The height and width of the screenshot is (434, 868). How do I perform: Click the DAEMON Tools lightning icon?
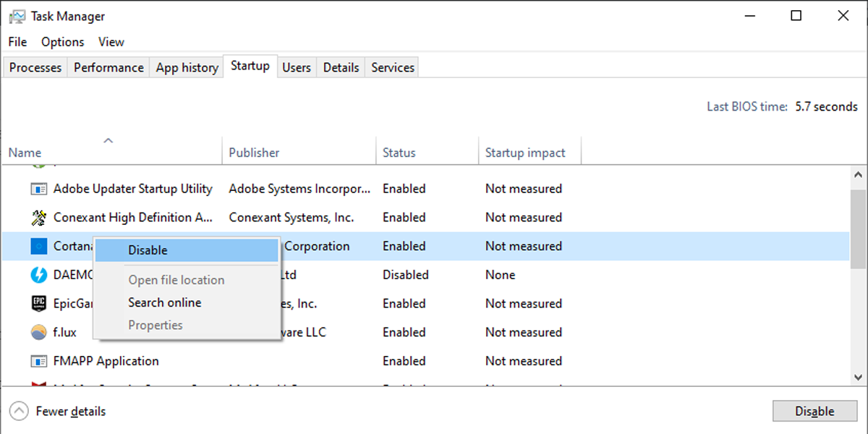(x=38, y=275)
